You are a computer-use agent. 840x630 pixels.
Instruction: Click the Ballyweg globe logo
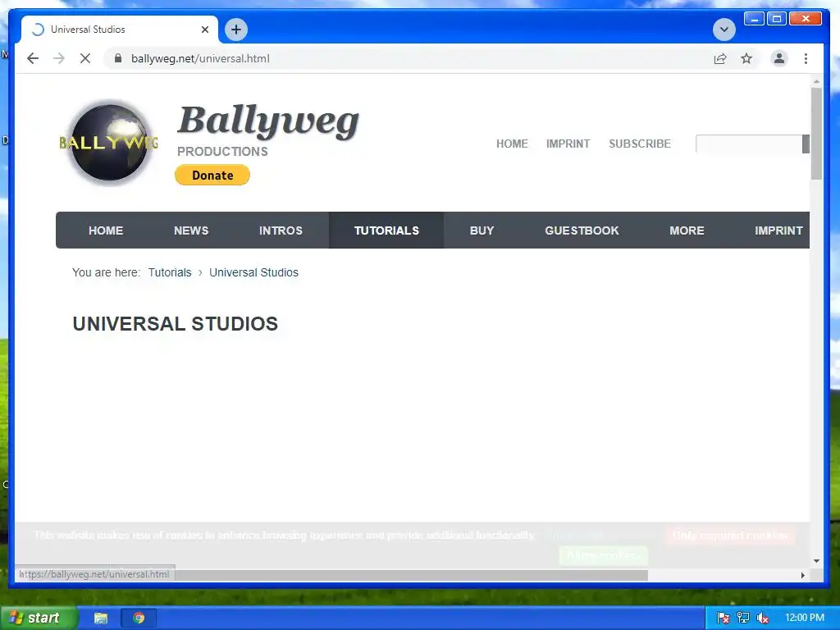point(109,143)
